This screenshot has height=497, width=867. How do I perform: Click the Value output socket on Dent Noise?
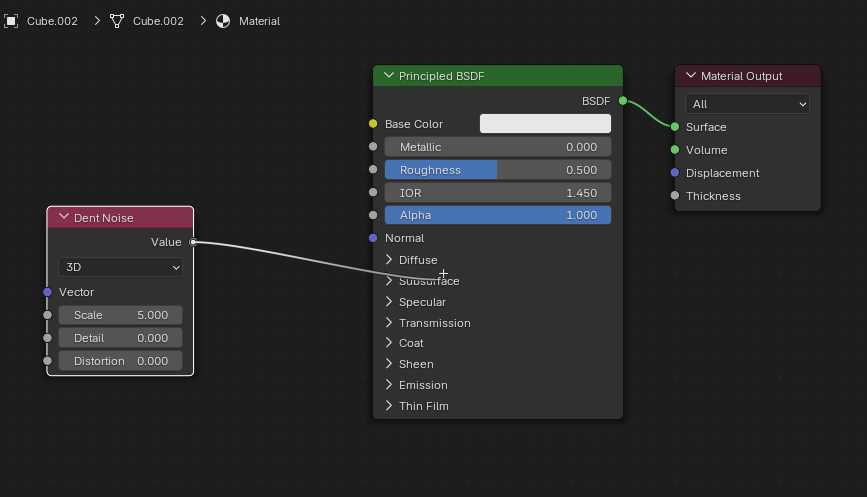coord(193,242)
